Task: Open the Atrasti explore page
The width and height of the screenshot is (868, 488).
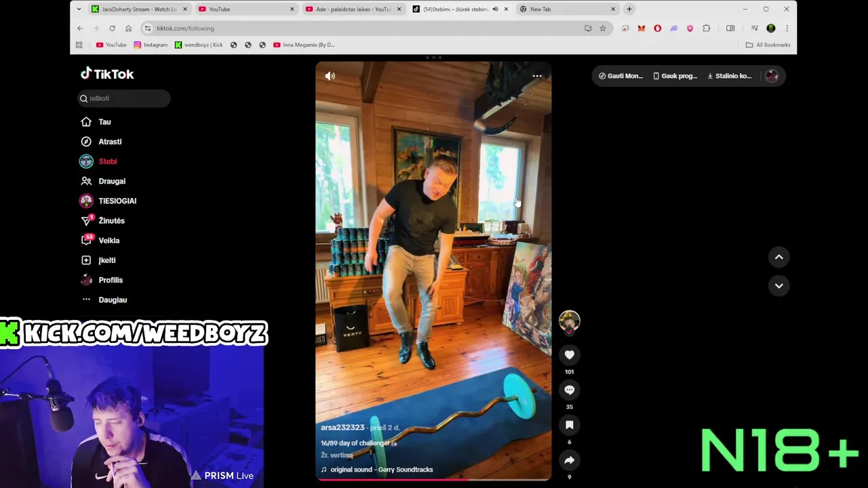Action: click(110, 142)
